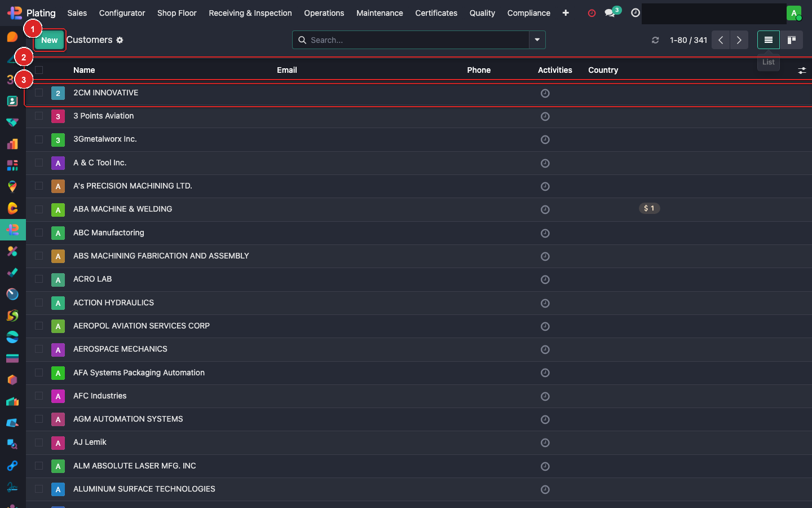Open the chat messages icon
812x508 pixels.
pyautogui.click(x=610, y=13)
